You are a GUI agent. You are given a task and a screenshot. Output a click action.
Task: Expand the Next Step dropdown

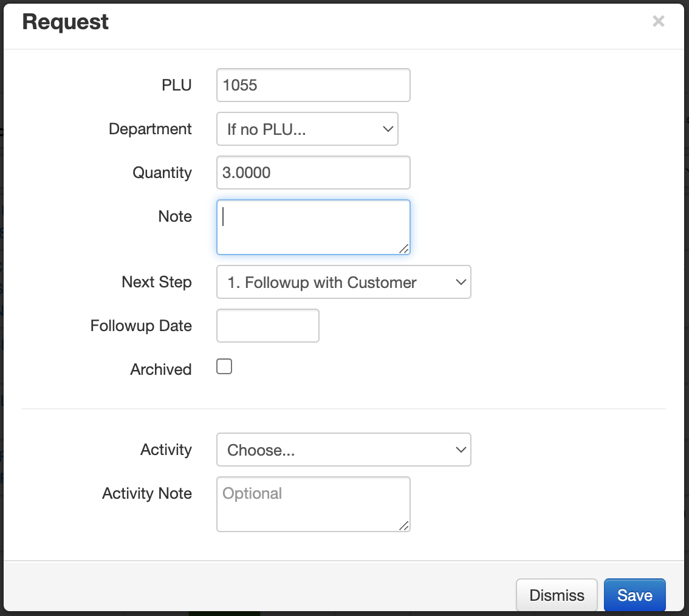pos(343,282)
